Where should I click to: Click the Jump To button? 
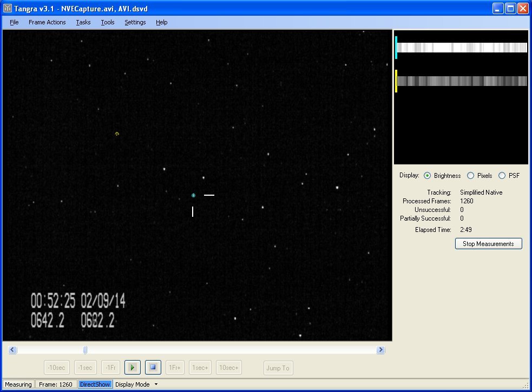click(x=278, y=368)
